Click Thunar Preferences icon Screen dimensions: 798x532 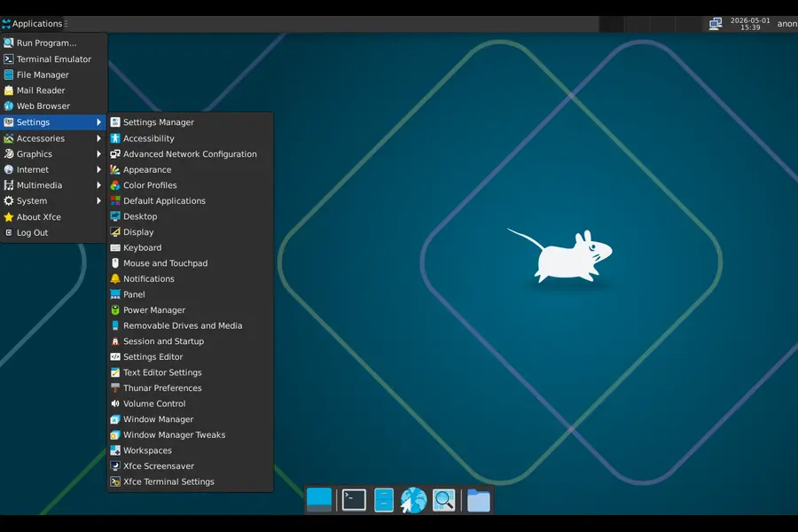(115, 388)
